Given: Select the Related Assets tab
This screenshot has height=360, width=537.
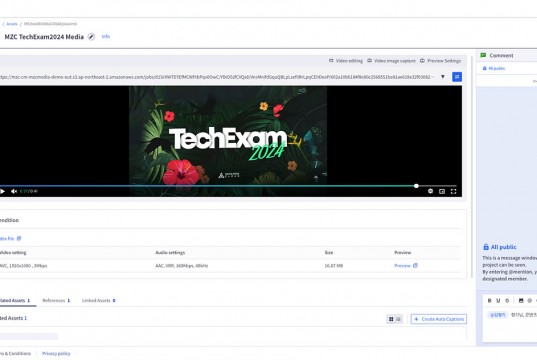Looking at the screenshot, I should pyautogui.click(x=15, y=300).
